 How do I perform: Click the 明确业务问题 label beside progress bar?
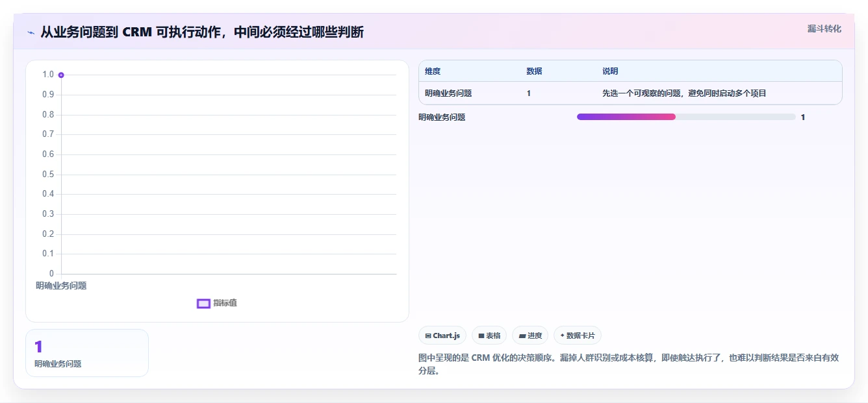(442, 117)
